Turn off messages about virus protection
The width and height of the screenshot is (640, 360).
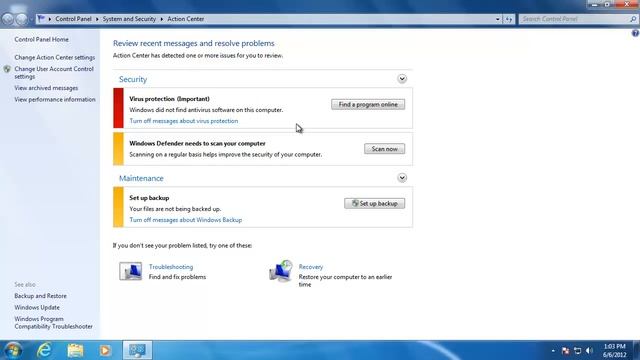pos(184,121)
